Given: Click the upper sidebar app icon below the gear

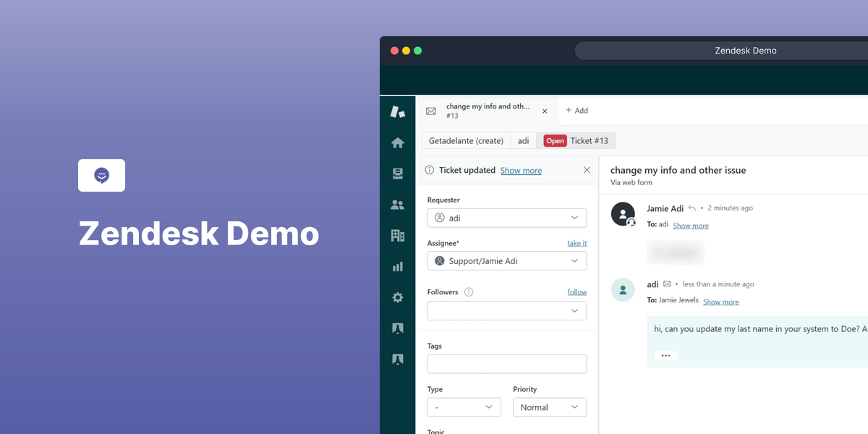Looking at the screenshot, I should 397,328.
